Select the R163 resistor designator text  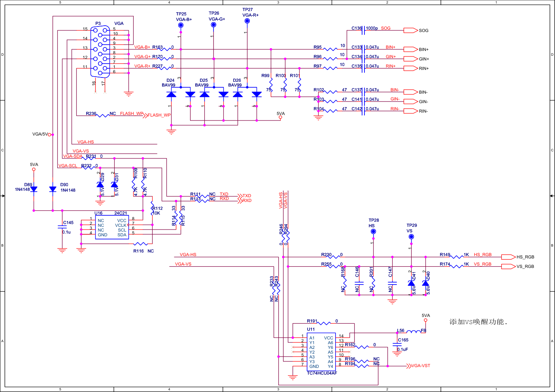tap(157, 47)
